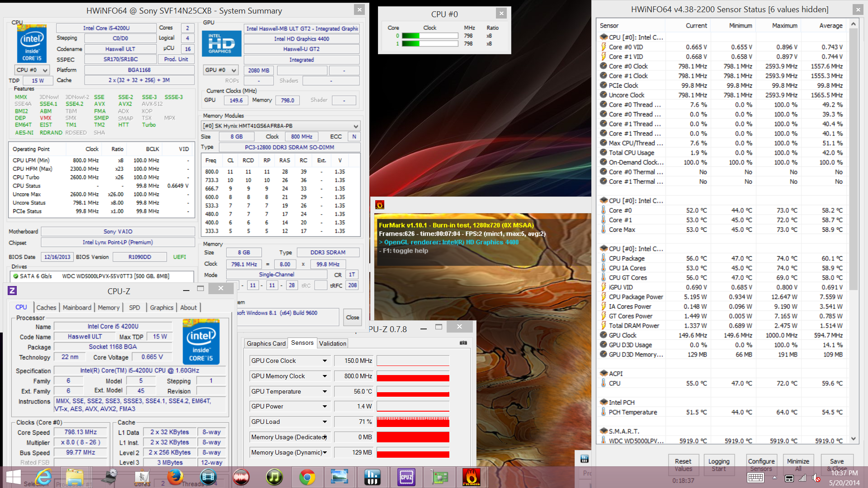Expand the SK Hynix memory module dropdown

356,126
